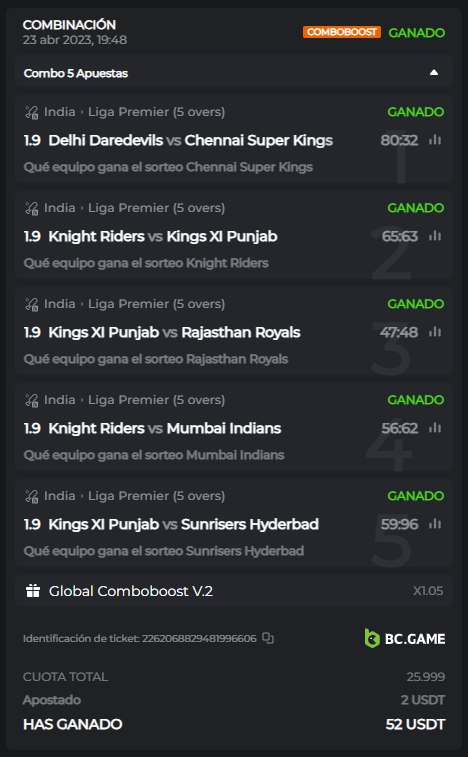
Task: Copy the ticket identification number
Action: [x=268, y=638]
